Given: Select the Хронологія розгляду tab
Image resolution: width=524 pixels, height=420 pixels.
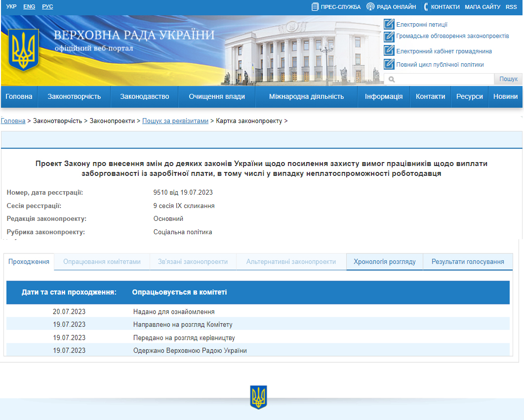Looking at the screenshot, I should pyautogui.click(x=385, y=261).
